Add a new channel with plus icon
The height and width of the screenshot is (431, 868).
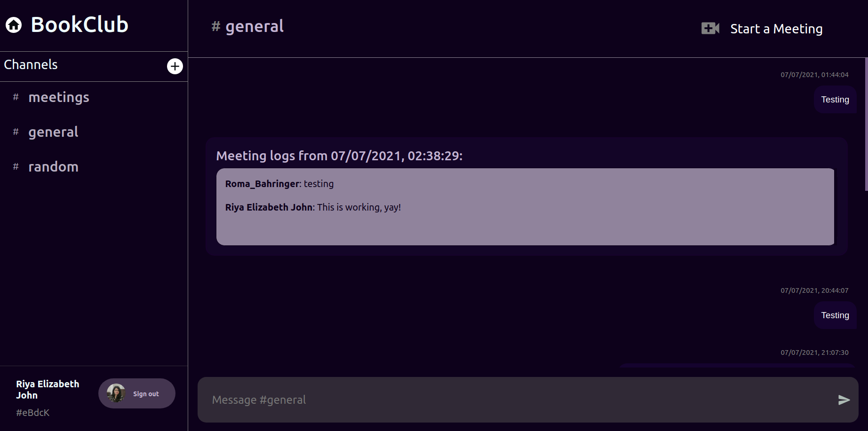pyautogui.click(x=175, y=66)
